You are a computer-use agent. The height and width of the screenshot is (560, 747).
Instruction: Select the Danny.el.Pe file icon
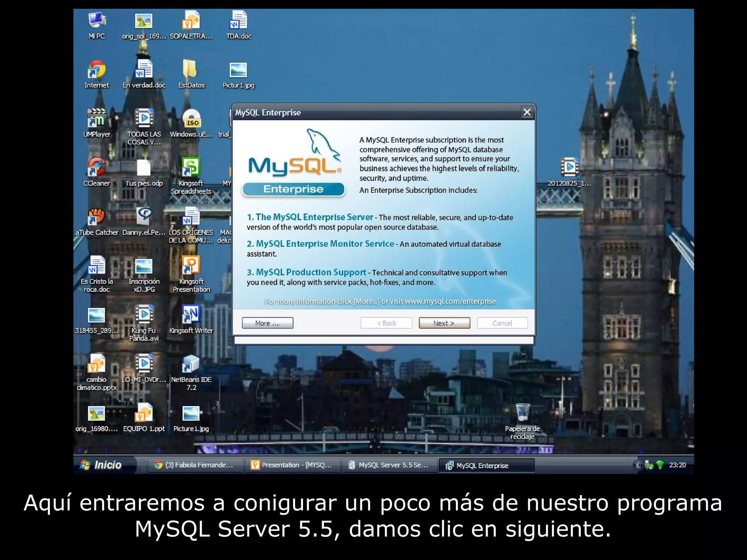144,221
